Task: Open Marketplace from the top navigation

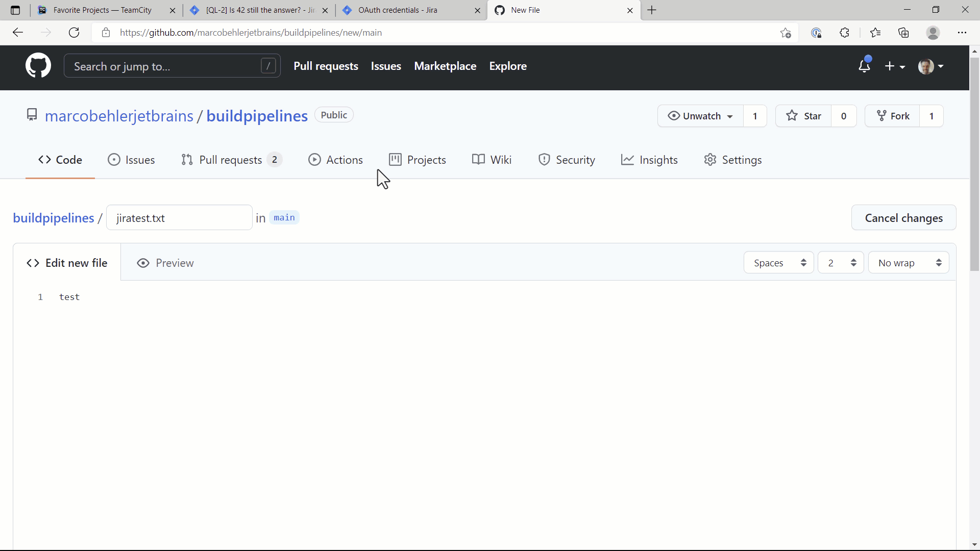Action: click(x=445, y=66)
